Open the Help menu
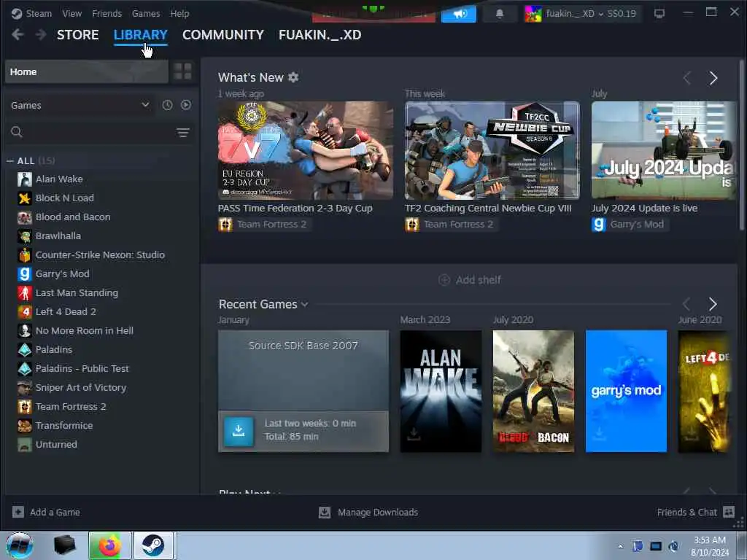The image size is (747, 560). [x=179, y=13]
